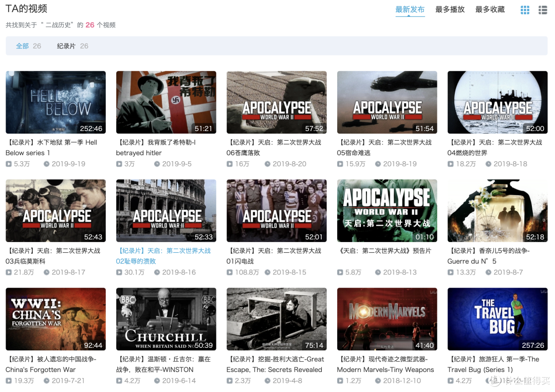555x392 pixels.
Task: Sort videos by 最多收藏
Action: [490, 10]
